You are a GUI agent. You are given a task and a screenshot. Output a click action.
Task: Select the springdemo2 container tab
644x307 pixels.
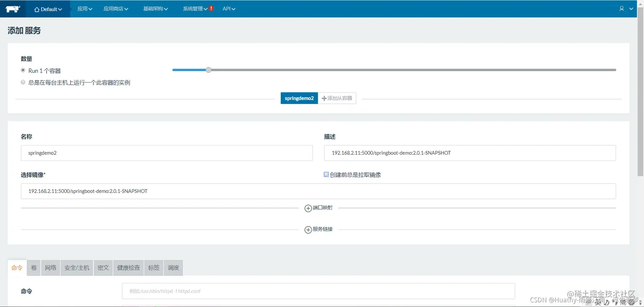pos(299,98)
